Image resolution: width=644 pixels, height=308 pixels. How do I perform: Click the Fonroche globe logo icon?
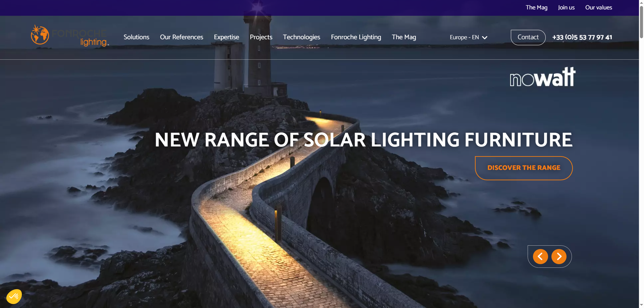[40, 35]
